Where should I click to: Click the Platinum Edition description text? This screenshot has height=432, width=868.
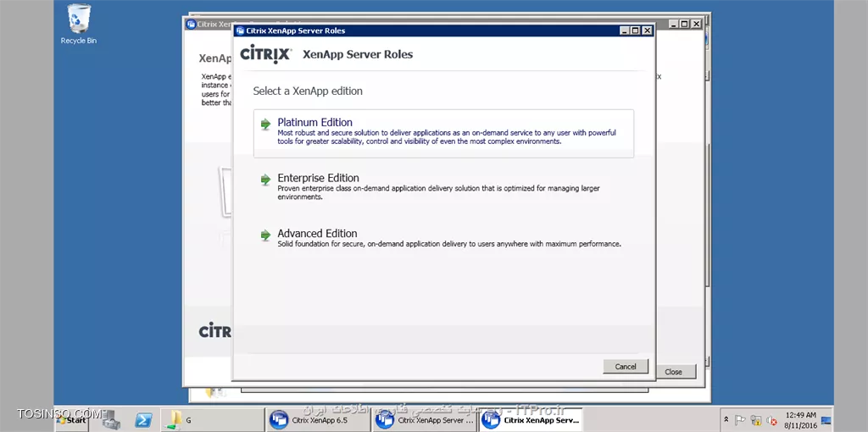[447, 137]
